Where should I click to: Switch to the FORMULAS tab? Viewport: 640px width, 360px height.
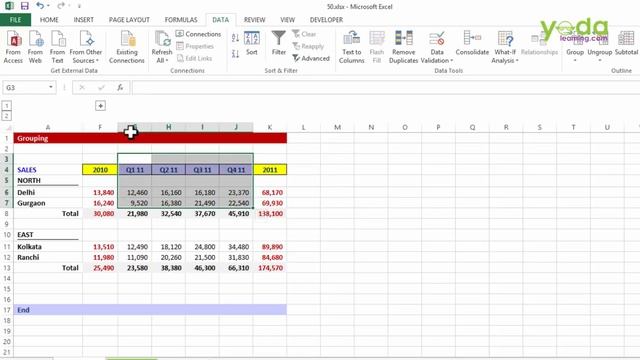[181, 20]
